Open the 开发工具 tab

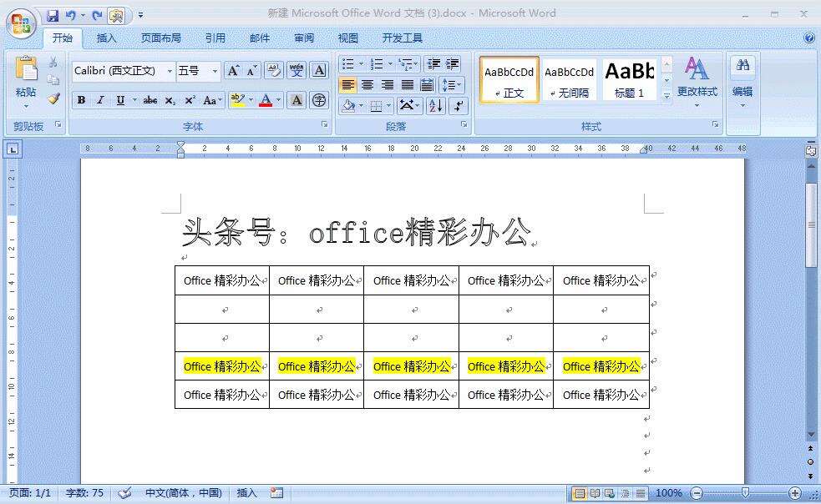click(402, 38)
